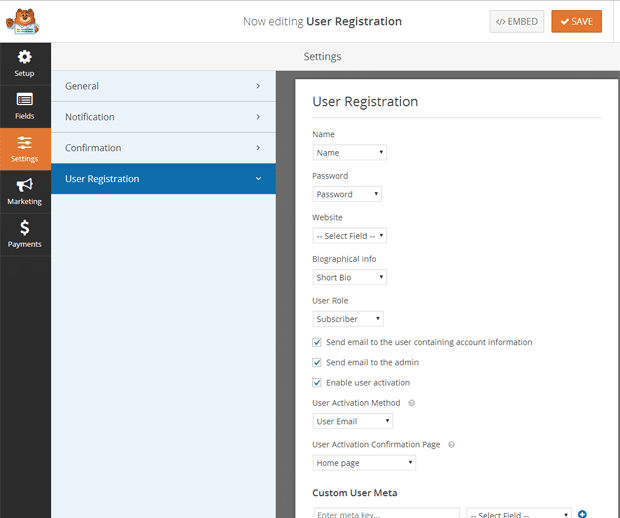This screenshot has height=518, width=620.
Task: Click the chevron arrow on the Notification row
Action: tap(258, 117)
